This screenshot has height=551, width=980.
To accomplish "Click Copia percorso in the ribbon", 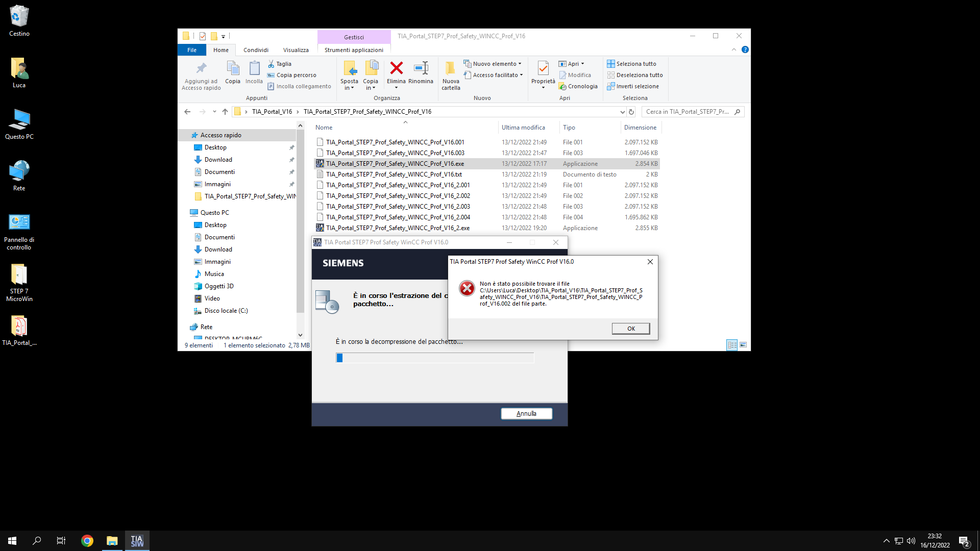I will pos(291,75).
